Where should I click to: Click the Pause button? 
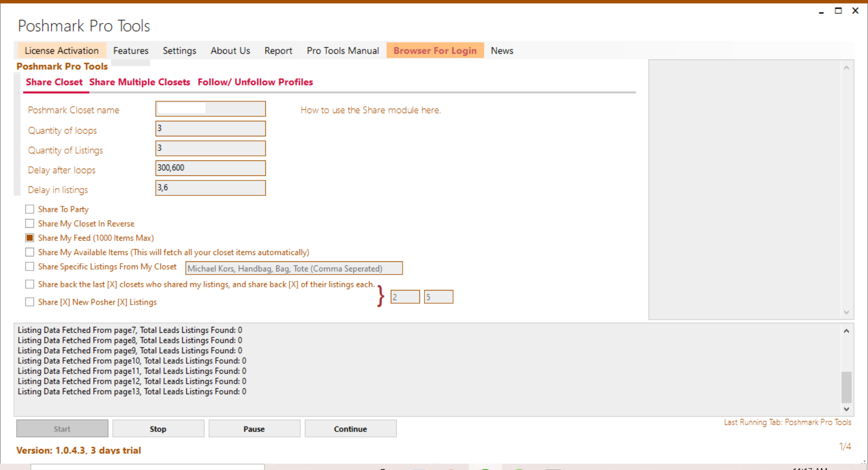(x=254, y=429)
